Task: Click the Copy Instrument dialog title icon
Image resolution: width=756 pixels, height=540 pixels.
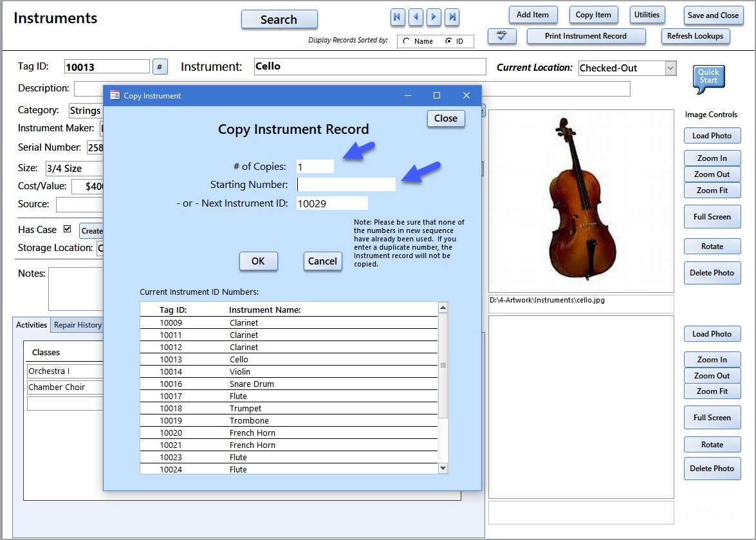Action: click(x=115, y=95)
